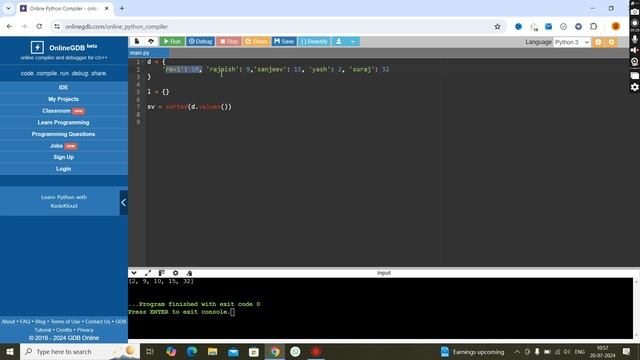Open the Earnings upcoming widget
Image resolution: width=640 pixels, height=360 pixels.
point(472,351)
